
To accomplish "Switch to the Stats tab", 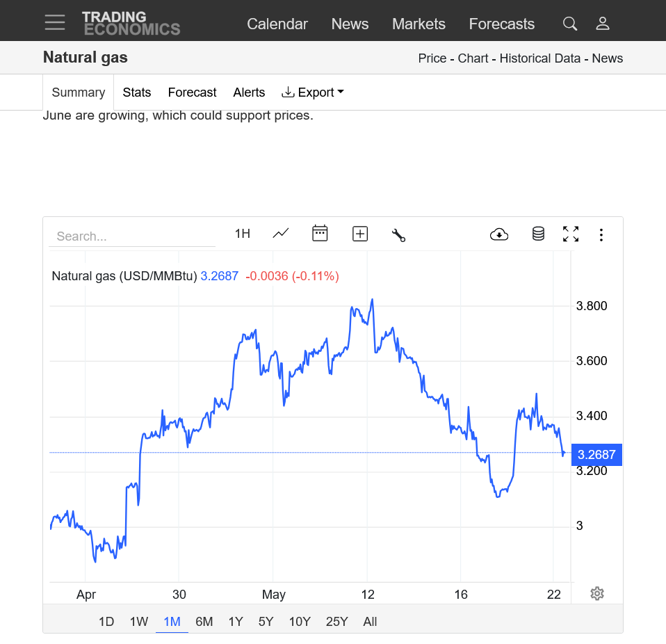I will [137, 92].
